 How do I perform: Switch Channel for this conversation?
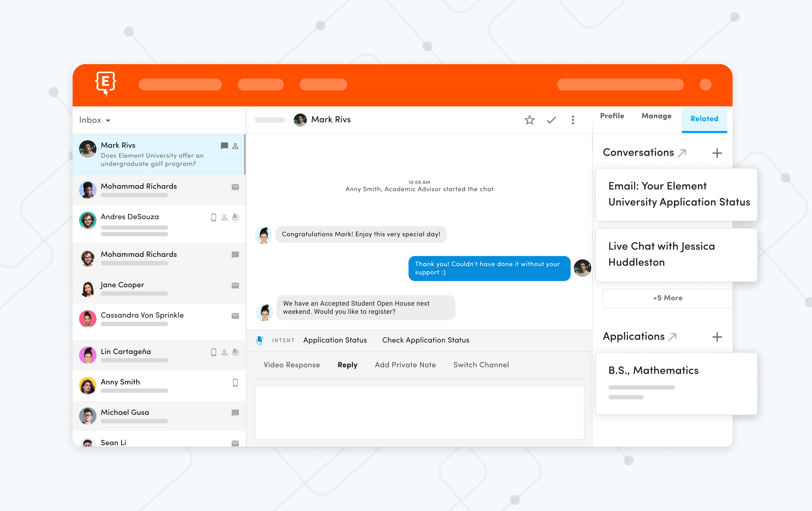(481, 365)
